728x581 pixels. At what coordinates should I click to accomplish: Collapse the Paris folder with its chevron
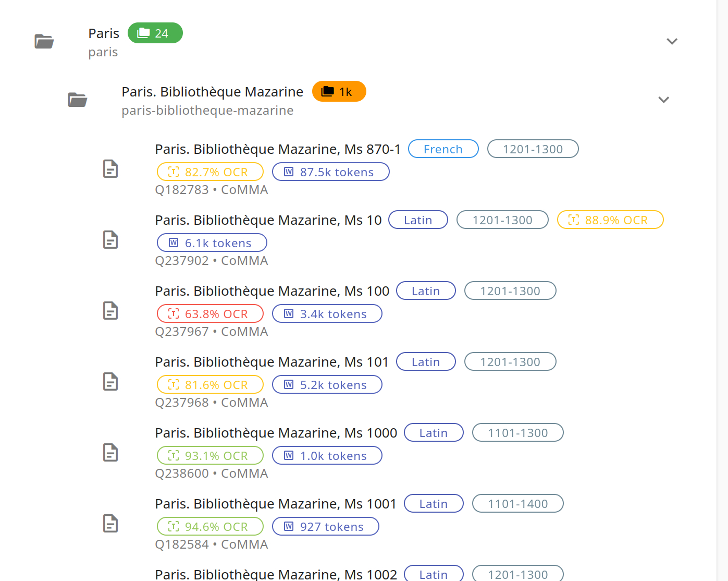(x=672, y=41)
